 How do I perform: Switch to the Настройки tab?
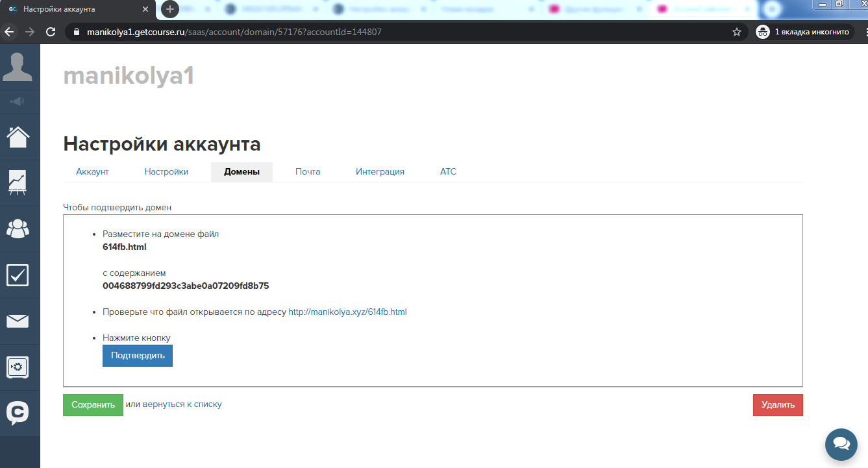point(166,172)
